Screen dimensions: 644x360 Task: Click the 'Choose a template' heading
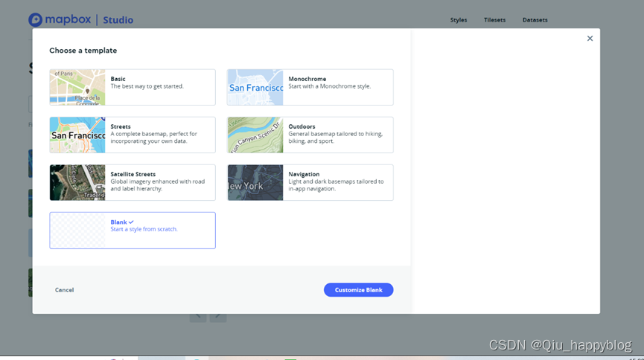click(x=83, y=51)
